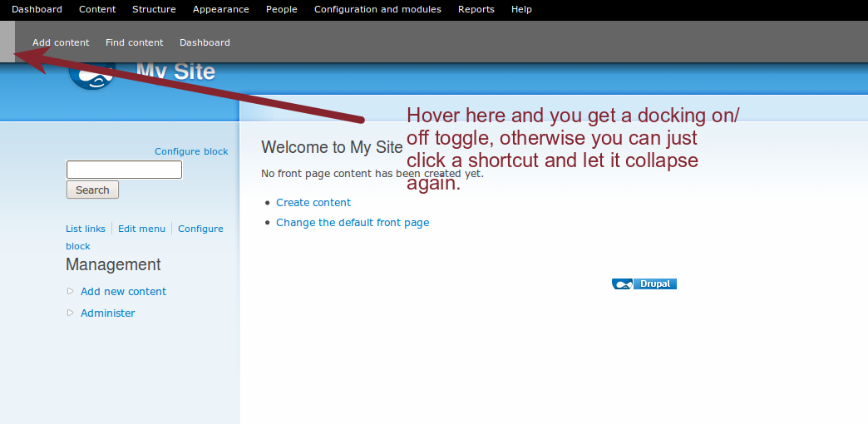The image size is (868, 424).
Task: Click the Drupal drop site logo
Action: 91,76
